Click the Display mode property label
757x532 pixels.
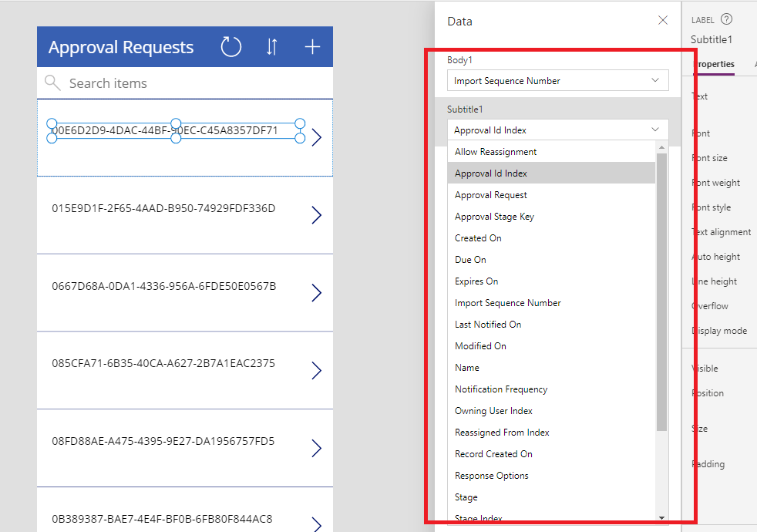tap(719, 331)
